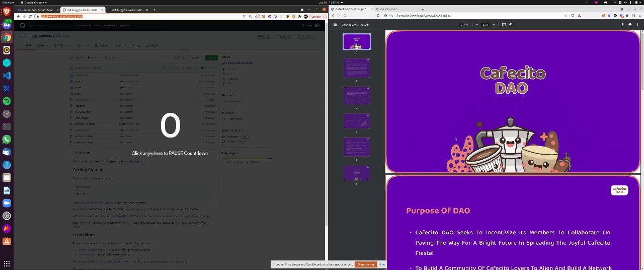The image size is (644, 270).
Task: Reload the PDF page in Brave
Action: [345, 16]
